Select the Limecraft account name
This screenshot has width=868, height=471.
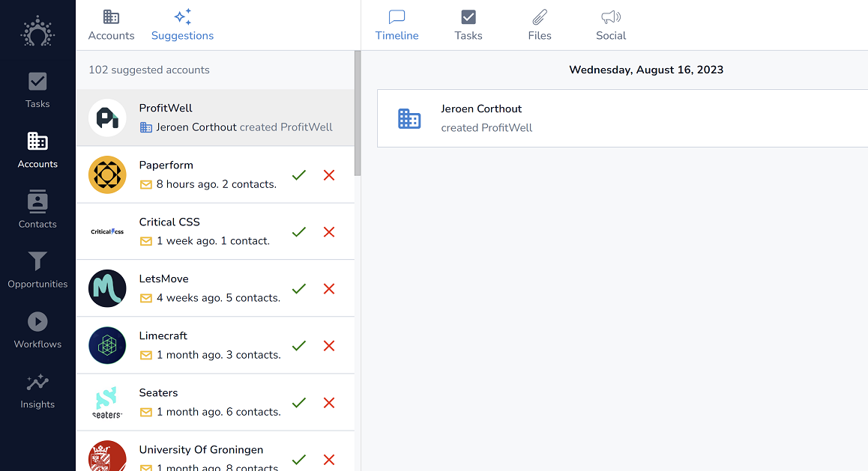163,336
